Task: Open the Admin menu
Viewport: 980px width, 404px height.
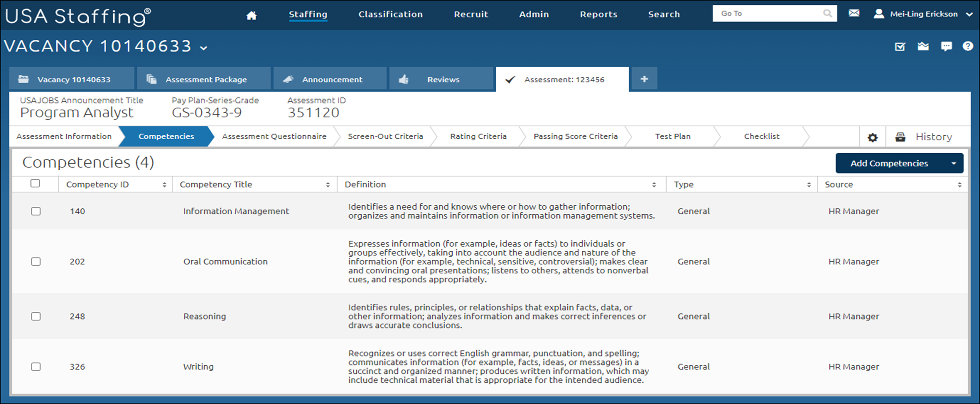Action: tap(534, 14)
